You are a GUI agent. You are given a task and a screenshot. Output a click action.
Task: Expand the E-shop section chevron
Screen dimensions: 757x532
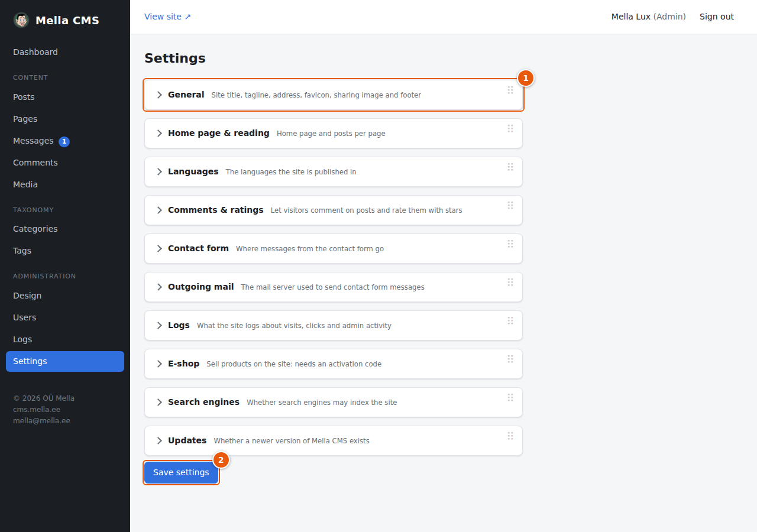click(159, 364)
